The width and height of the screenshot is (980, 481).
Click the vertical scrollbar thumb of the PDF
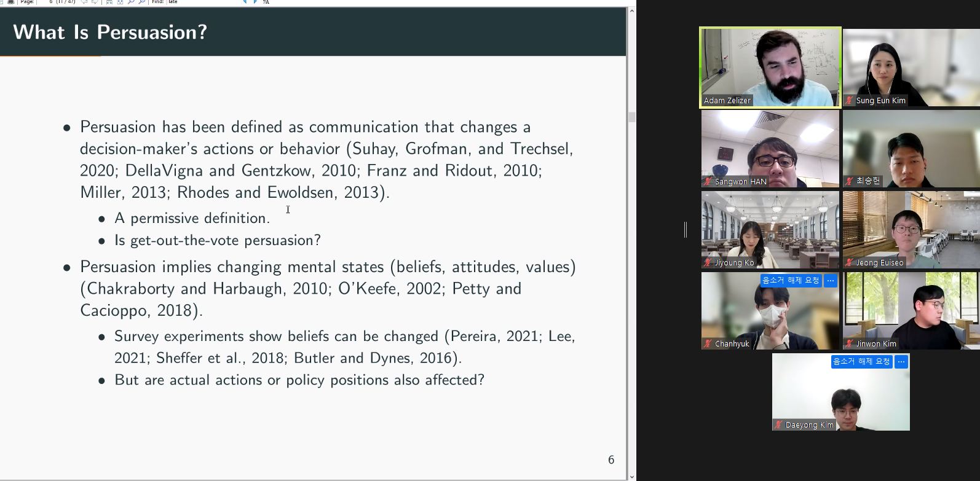pyautogui.click(x=631, y=117)
